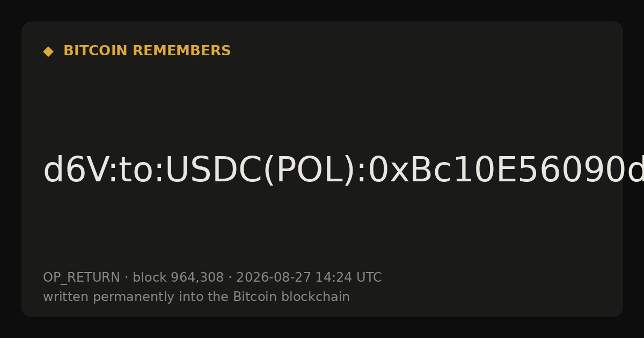Click the OP_RETURN label
Viewport: 644px width, 338px height.
tap(82, 278)
